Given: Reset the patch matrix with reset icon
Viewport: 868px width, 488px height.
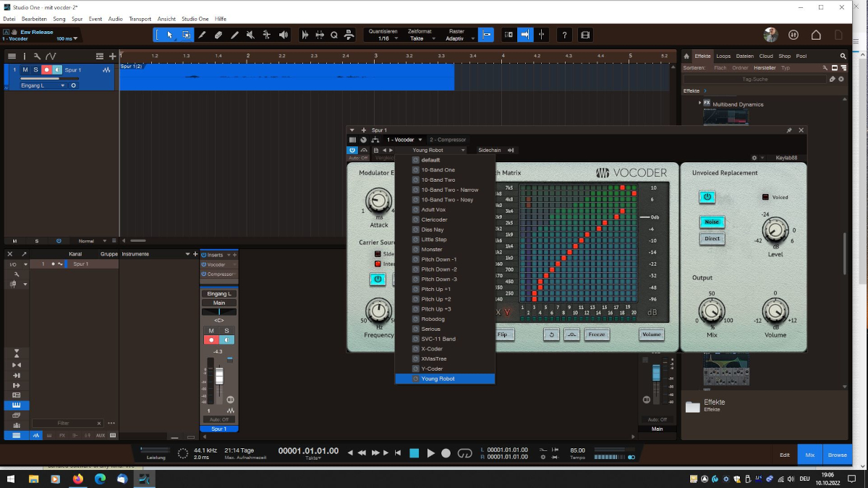Looking at the screenshot, I should pyautogui.click(x=552, y=335).
